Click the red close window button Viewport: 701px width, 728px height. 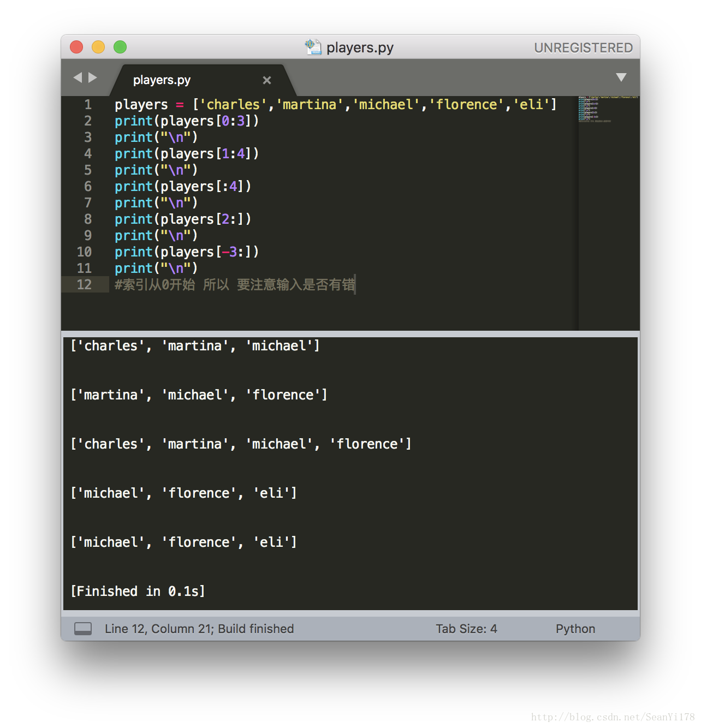tap(76, 47)
